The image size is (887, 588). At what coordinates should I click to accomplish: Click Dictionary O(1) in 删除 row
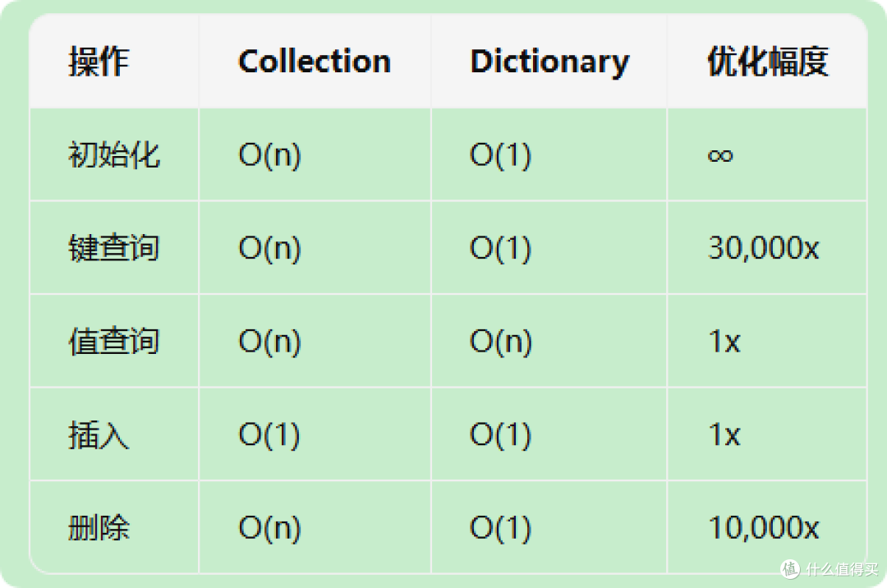click(501, 528)
